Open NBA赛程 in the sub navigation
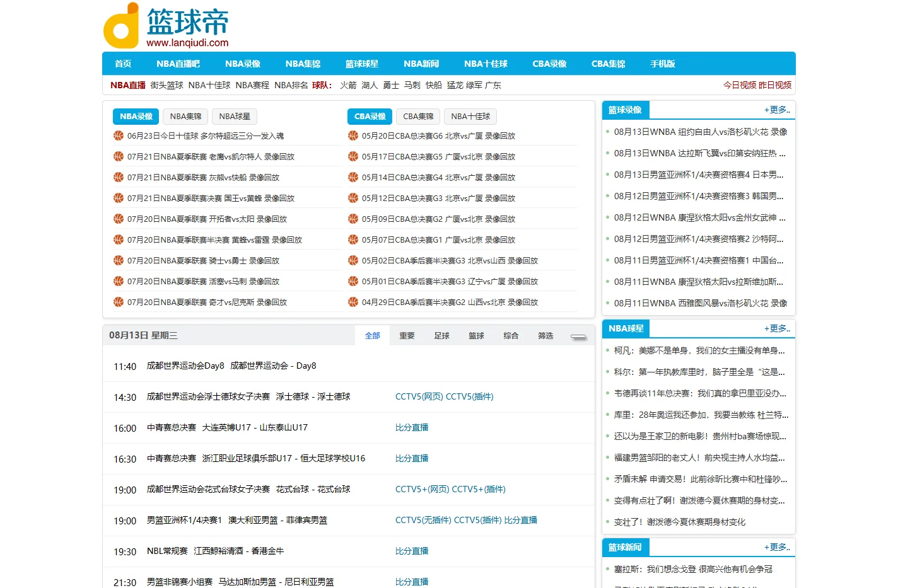The width and height of the screenshot is (898, 588). click(252, 85)
